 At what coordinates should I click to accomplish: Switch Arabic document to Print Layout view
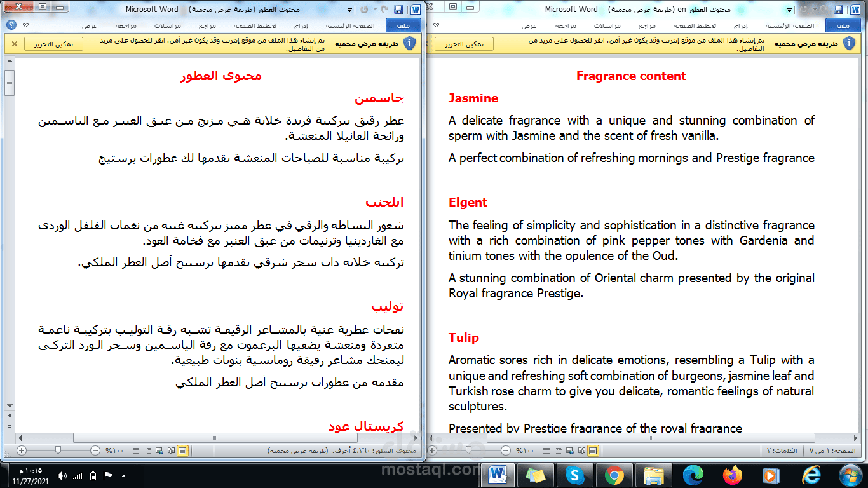182,451
